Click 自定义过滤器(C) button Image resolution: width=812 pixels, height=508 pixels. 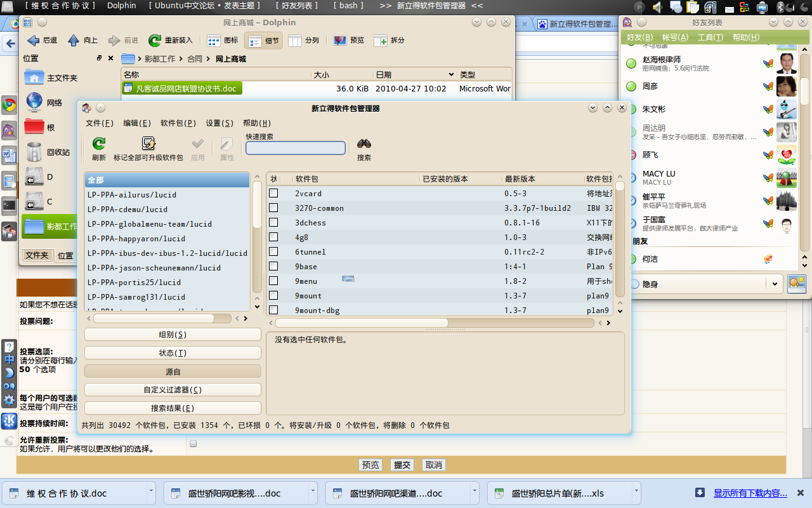tap(173, 390)
